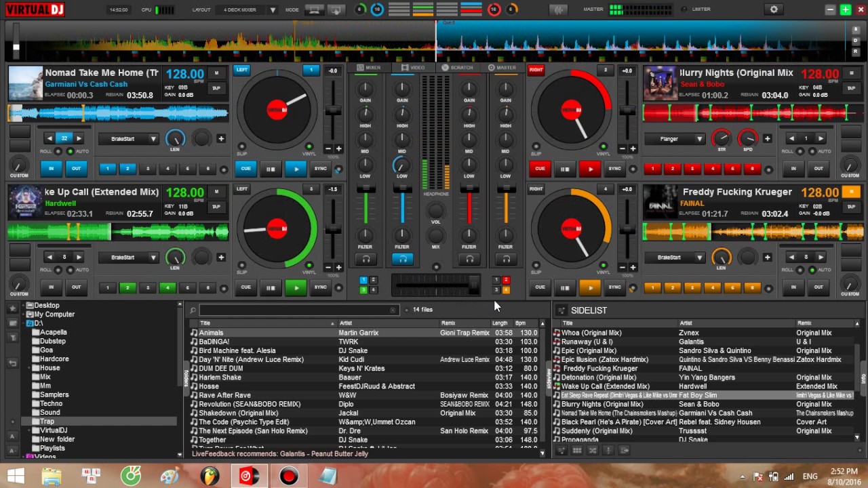Click deck 1 pitch slider handle

[333, 111]
